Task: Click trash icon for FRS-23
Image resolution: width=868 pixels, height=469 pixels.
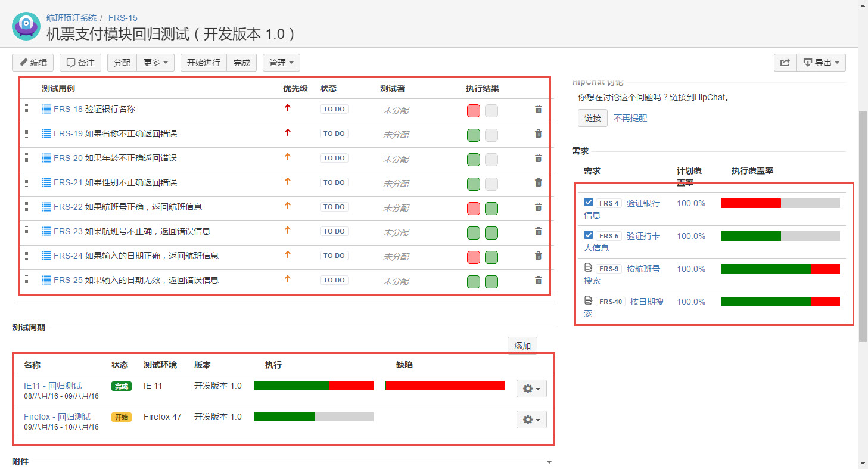Action: [538, 231]
